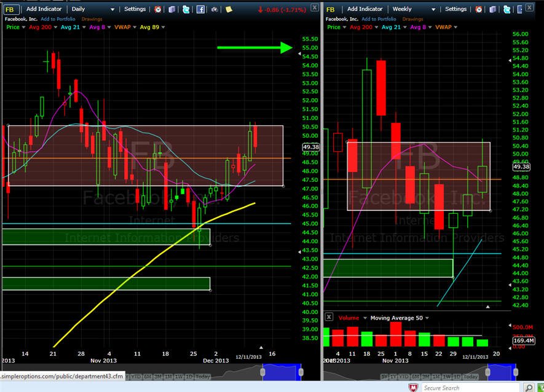Expand the VWAP options on the Weekly chart
Image resolution: width=544 pixels, height=392 pixels.
(455, 27)
